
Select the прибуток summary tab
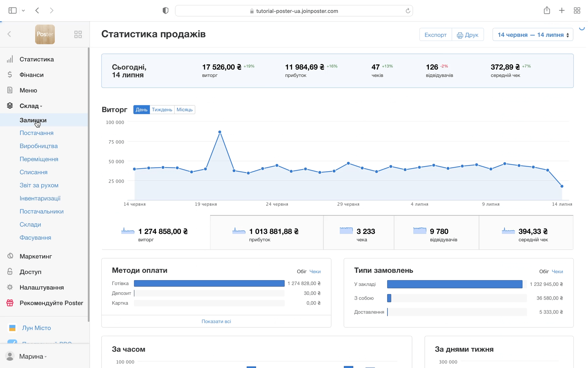point(266,233)
